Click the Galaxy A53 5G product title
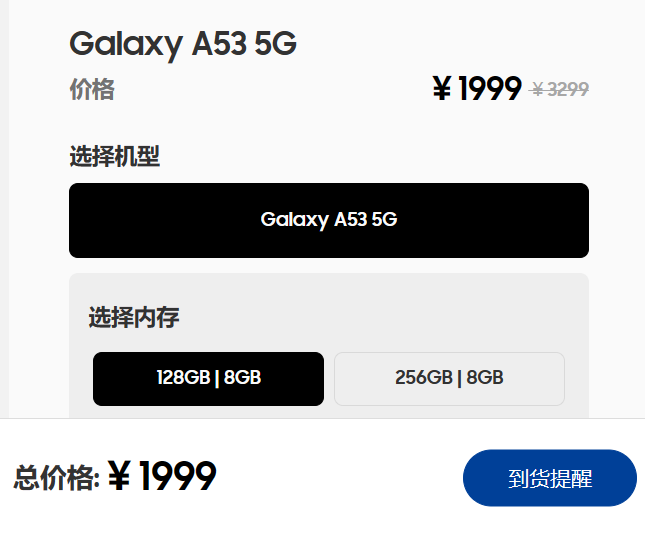 click(x=182, y=44)
